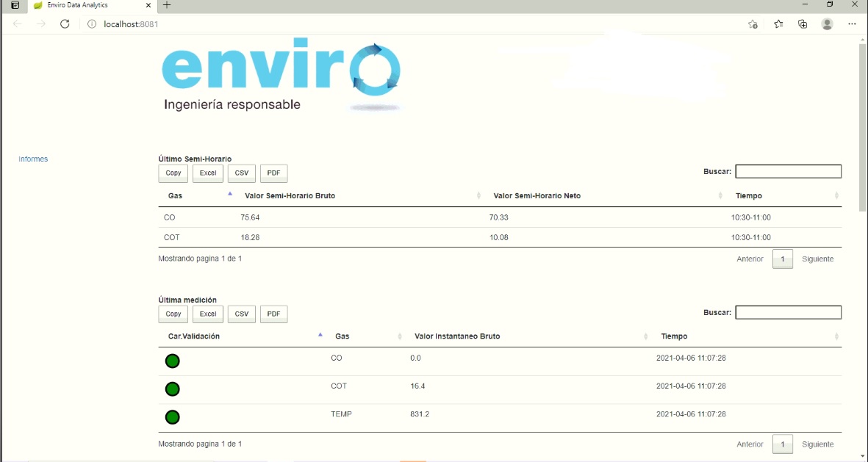The image size is (868, 462).
Task: Sort Última medición table by Gas column
Action: coord(365,336)
